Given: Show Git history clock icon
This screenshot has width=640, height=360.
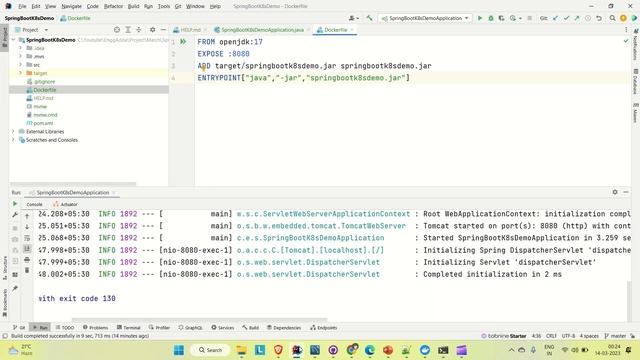Looking at the screenshot, I should (588, 18).
